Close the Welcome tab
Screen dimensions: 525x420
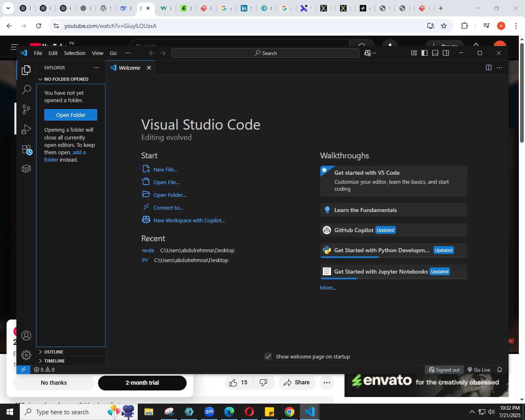tap(149, 68)
